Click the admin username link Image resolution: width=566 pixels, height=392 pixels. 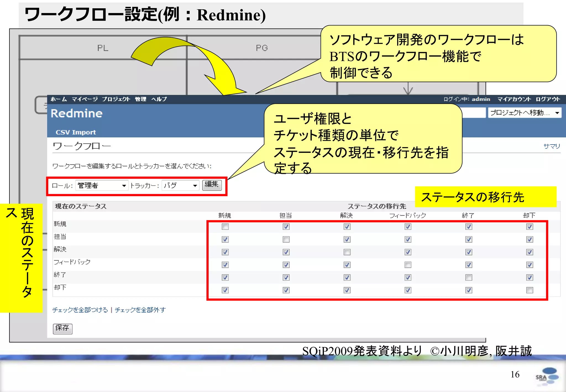[x=481, y=99]
